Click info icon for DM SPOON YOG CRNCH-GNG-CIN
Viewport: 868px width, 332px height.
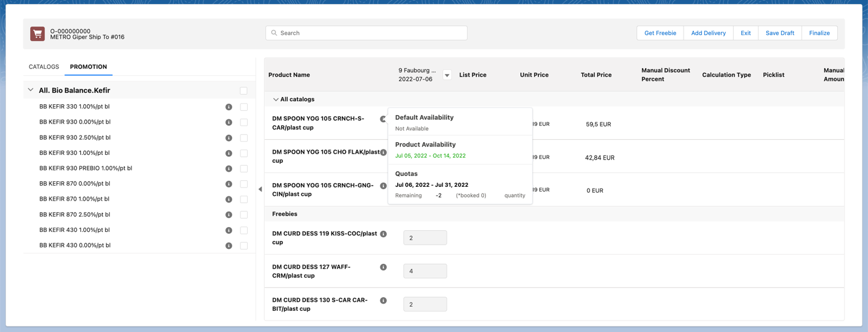pos(383,186)
